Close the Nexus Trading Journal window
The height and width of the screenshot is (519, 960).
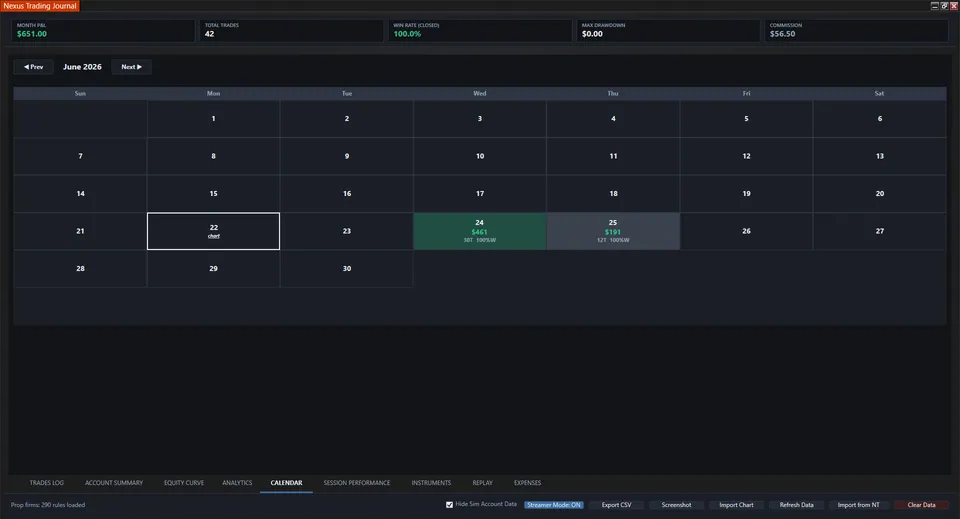click(x=953, y=6)
